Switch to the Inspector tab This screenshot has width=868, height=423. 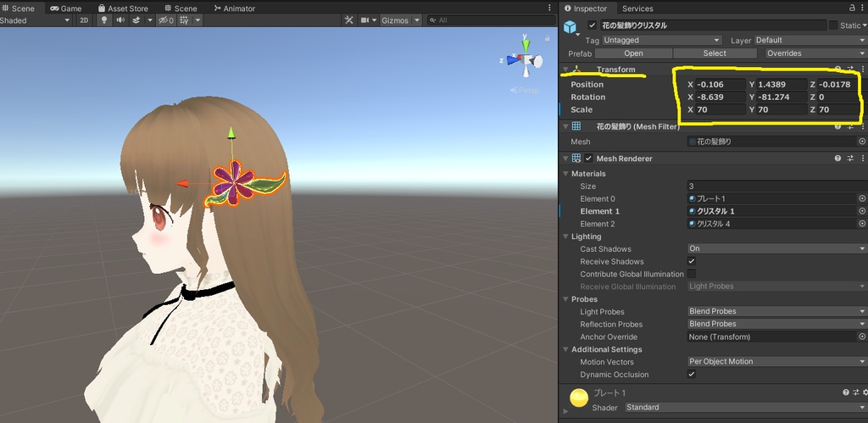point(587,8)
